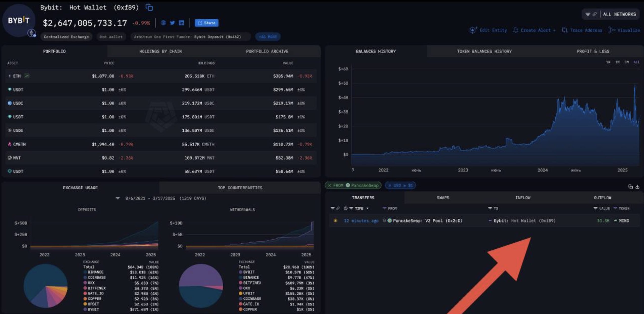
Task: Click the blue Share button
Action: tap(206, 23)
